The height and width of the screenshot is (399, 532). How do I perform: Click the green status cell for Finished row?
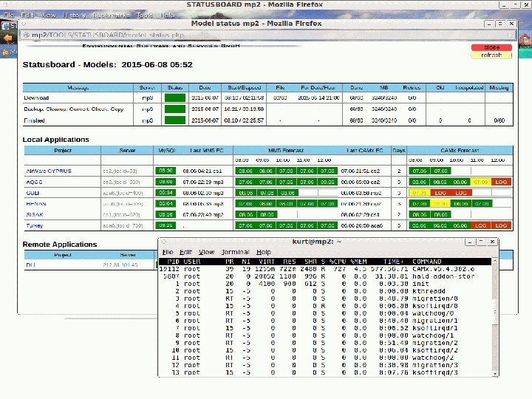[175, 120]
